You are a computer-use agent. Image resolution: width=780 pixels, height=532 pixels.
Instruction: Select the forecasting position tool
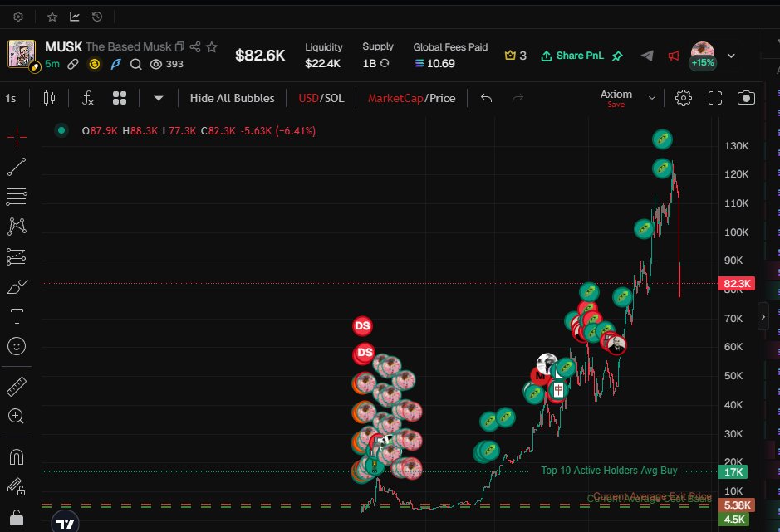[x=17, y=257]
